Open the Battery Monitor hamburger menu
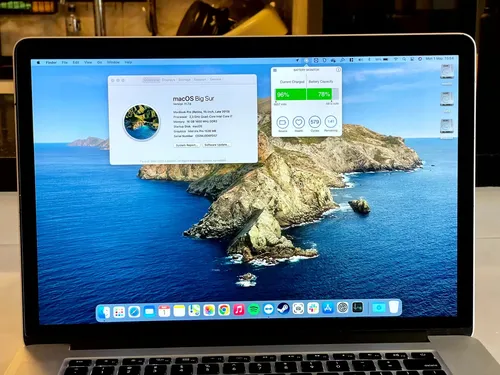Viewport: 500px width, 375px height. [275, 70]
